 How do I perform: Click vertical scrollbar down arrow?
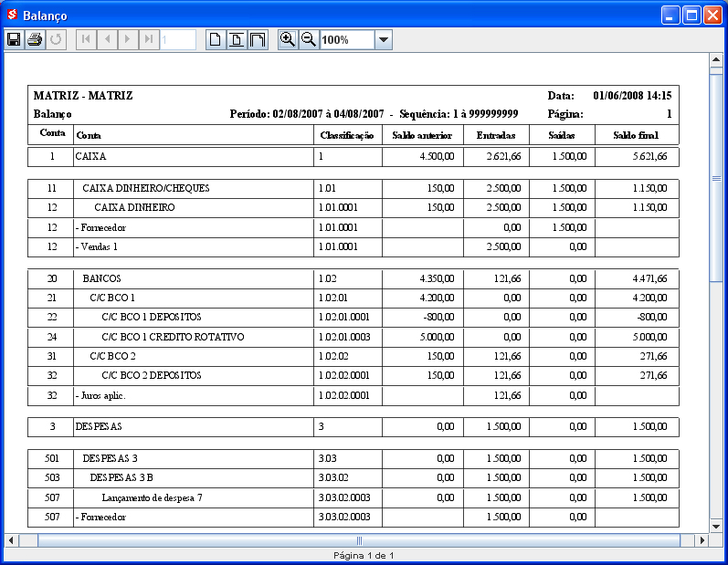(716, 526)
